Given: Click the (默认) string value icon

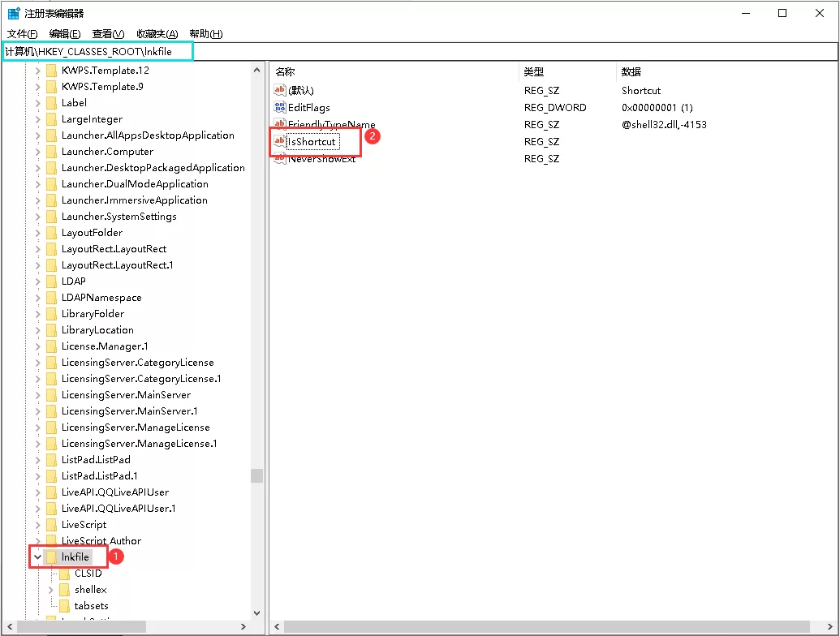Looking at the screenshot, I should click(279, 90).
